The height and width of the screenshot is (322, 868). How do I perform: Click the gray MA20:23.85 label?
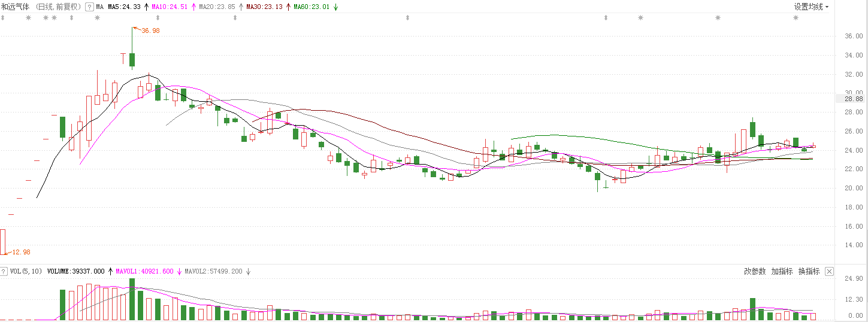click(214, 7)
